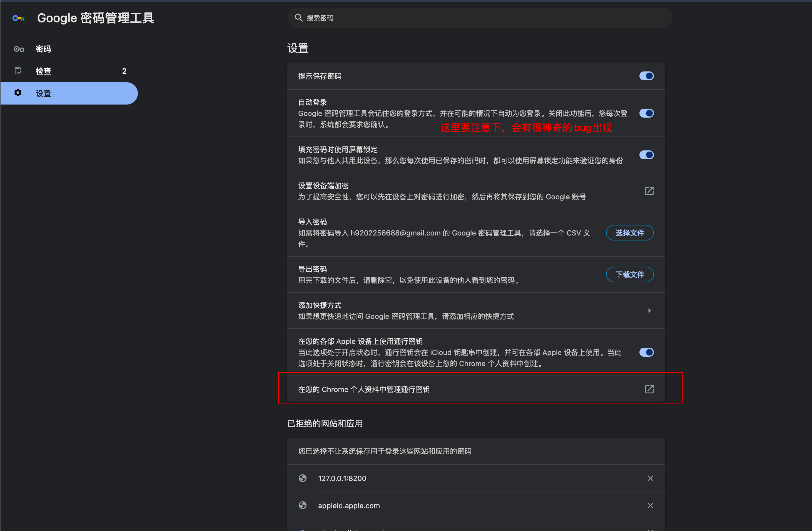Remove appleid.apple.com from the declined sites list

point(650,506)
